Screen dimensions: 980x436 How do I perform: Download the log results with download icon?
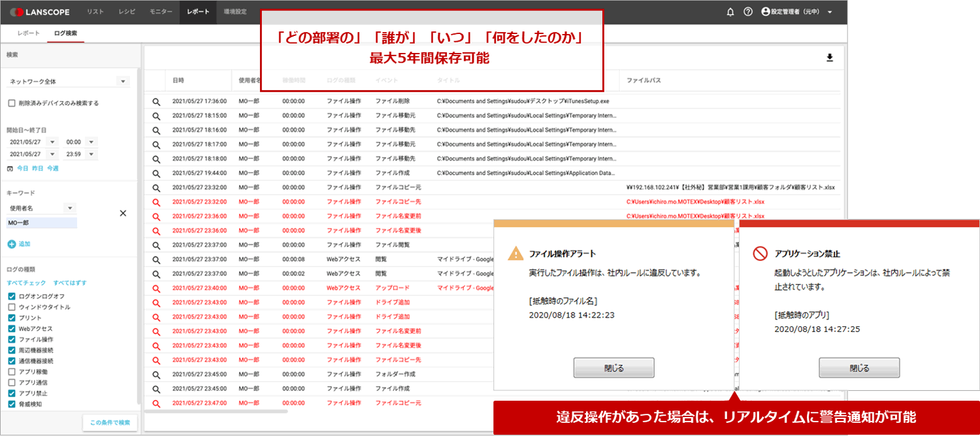830,58
